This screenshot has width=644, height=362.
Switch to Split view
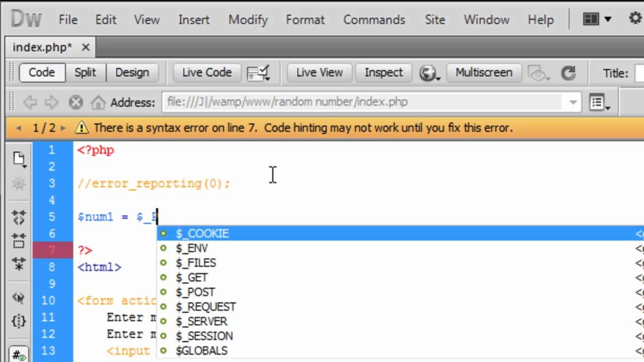click(x=85, y=72)
